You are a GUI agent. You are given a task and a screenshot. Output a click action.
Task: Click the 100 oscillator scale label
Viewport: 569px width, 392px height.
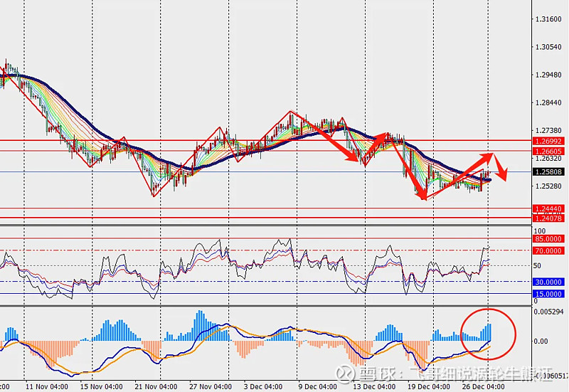point(540,231)
